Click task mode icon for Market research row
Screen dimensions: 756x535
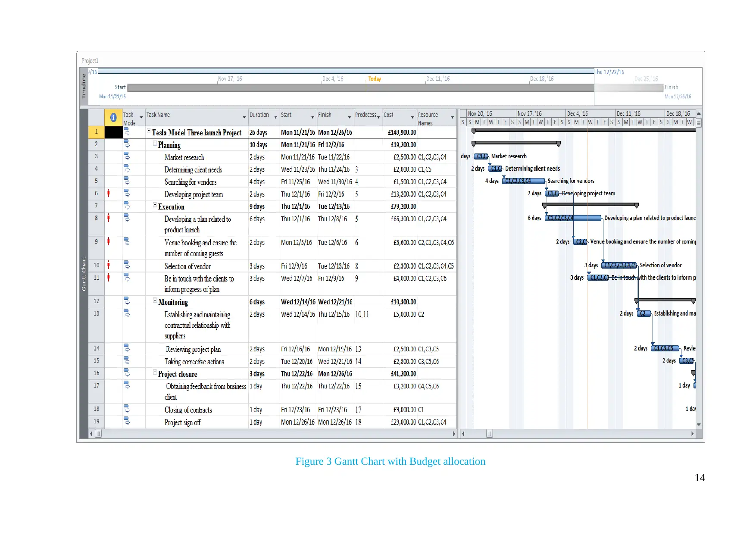(x=127, y=156)
